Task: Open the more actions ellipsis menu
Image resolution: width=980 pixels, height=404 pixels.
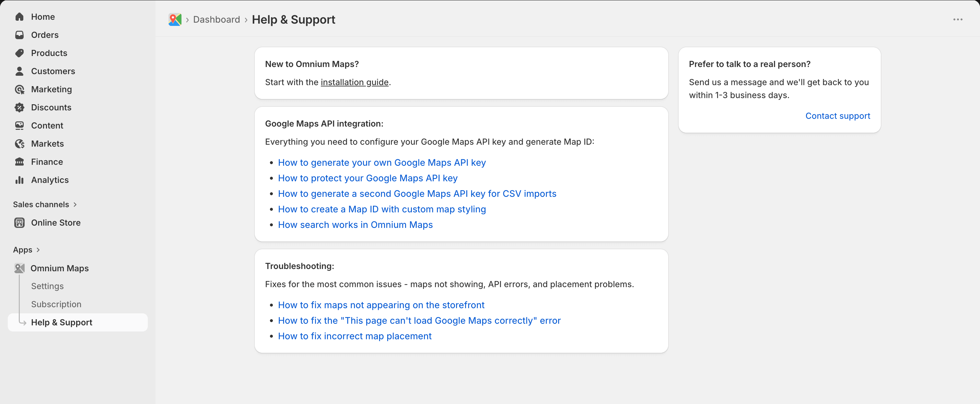Action: 958,19
